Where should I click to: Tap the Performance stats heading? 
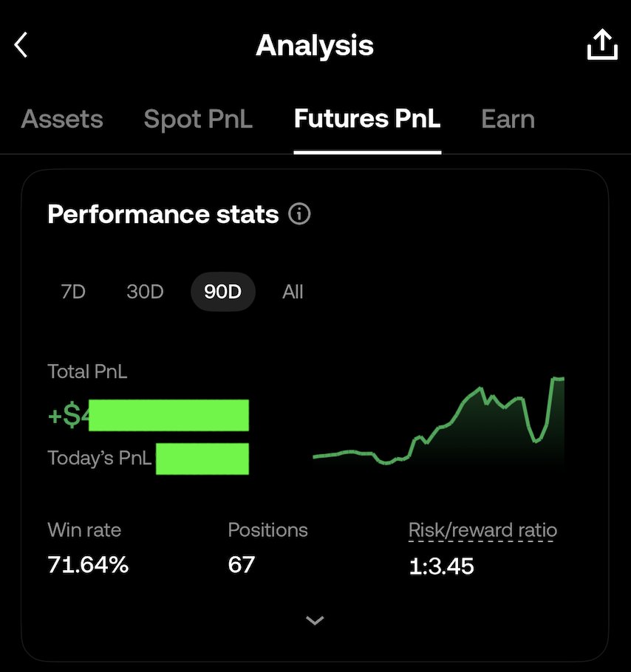point(163,214)
